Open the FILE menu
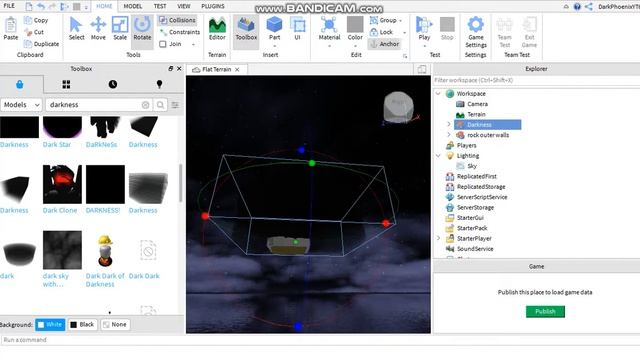Viewport: 640px width, 360px height. [x=9, y=6]
